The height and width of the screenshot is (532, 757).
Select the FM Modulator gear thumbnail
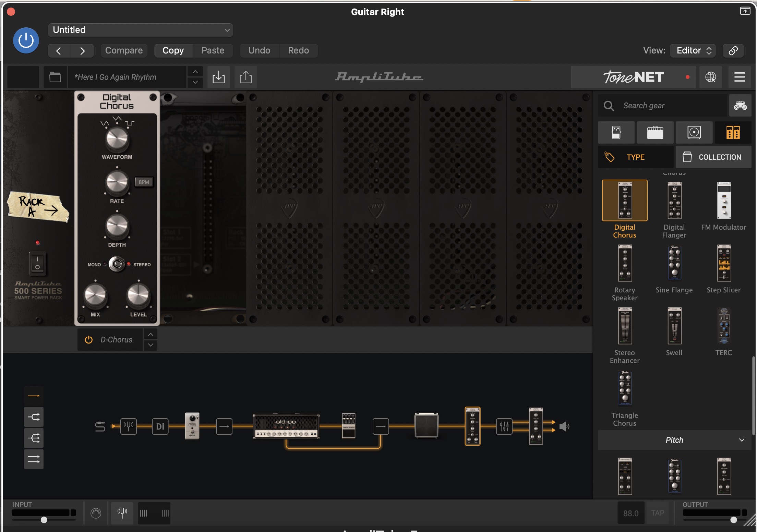pos(724,201)
